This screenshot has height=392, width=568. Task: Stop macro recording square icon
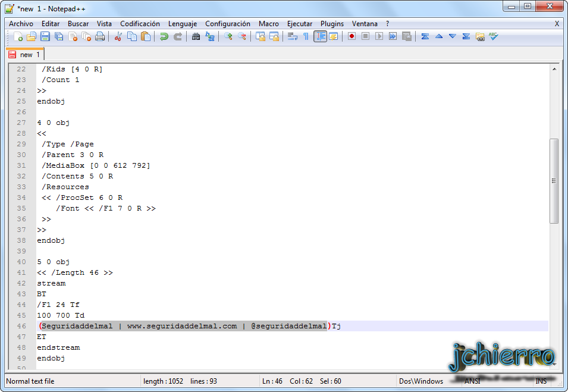pos(365,36)
